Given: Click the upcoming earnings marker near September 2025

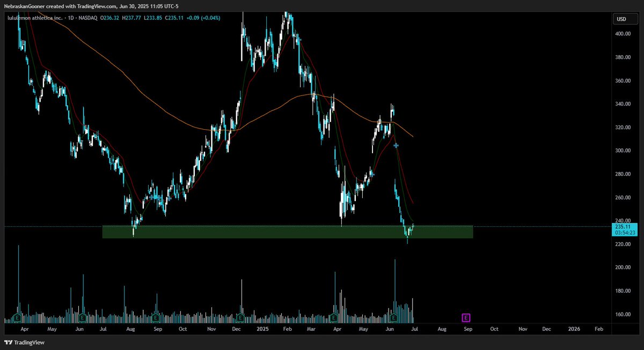Looking at the screenshot, I should click(465, 317).
